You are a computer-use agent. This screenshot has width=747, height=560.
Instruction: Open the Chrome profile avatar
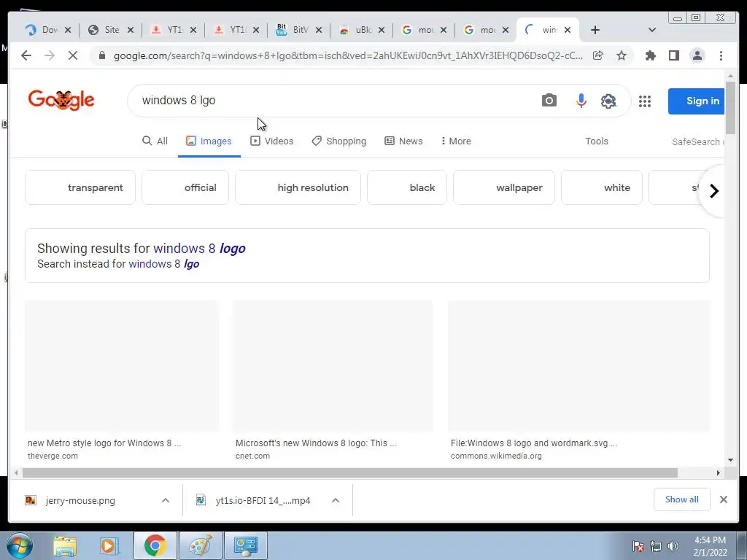[697, 55]
